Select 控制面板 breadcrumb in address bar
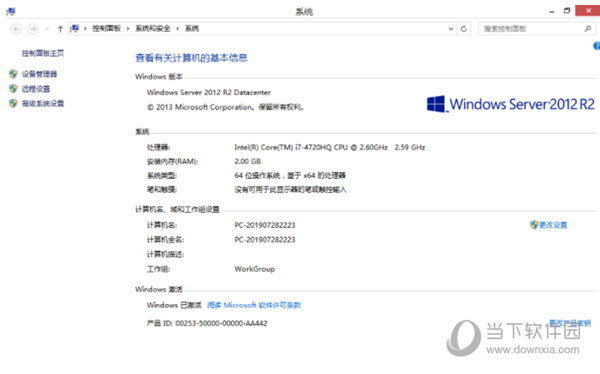 point(106,28)
